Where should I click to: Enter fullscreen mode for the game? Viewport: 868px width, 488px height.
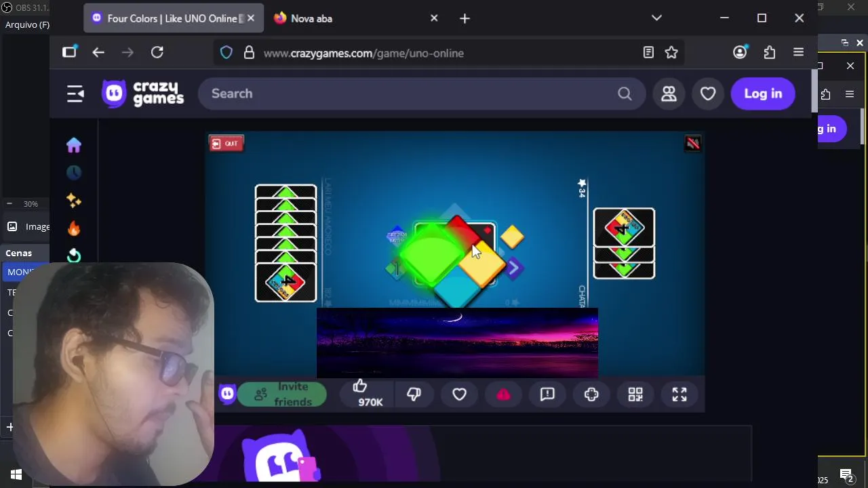click(679, 394)
